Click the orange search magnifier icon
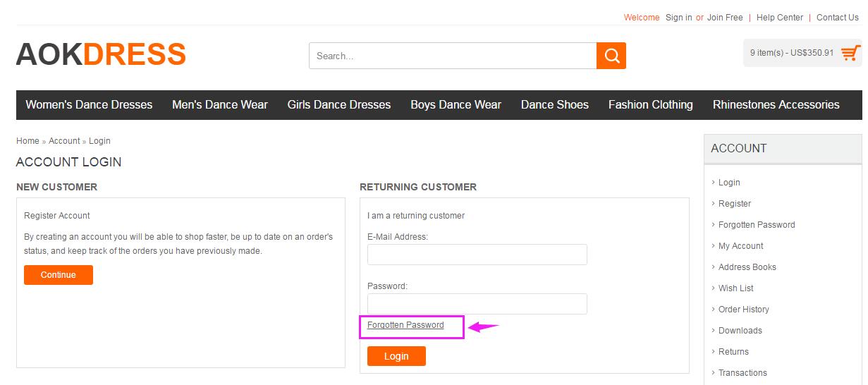The height and width of the screenshot is (385, 868). [611, 56]
